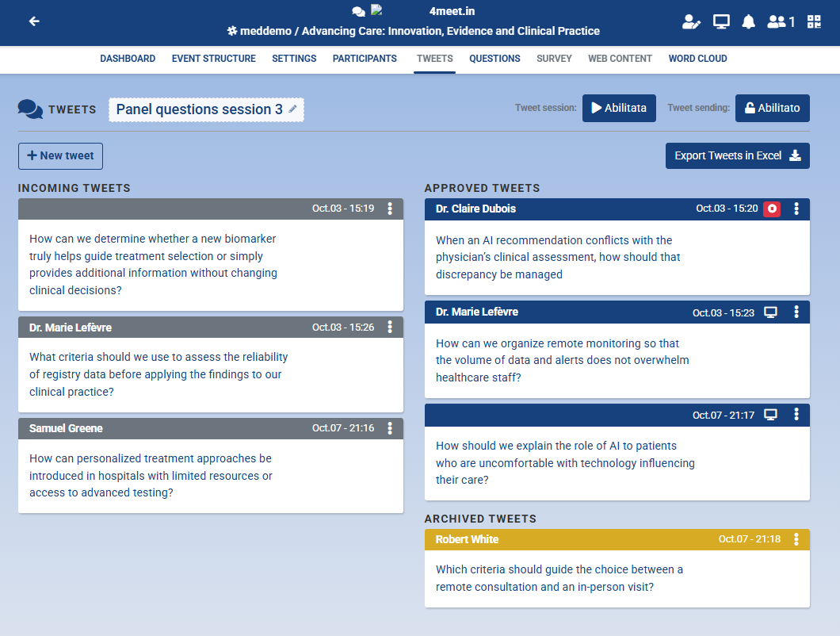Go to the Settings tab
Image resolution: width=840 pixels, height=636 pixels.
[x=294, y=59]
